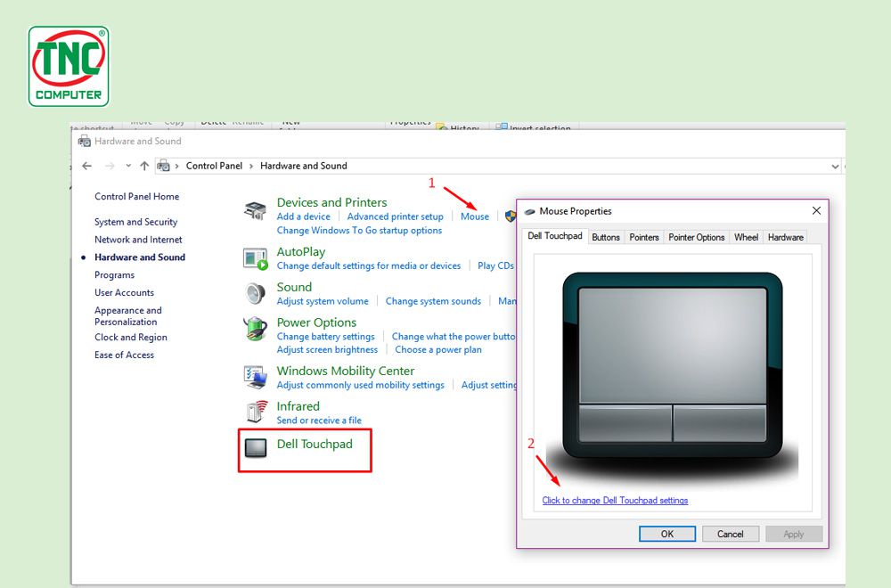This screenshot has width=891, height=588.
Task: Click Cancel in Mouse Properties
Action: coord(731,534)
